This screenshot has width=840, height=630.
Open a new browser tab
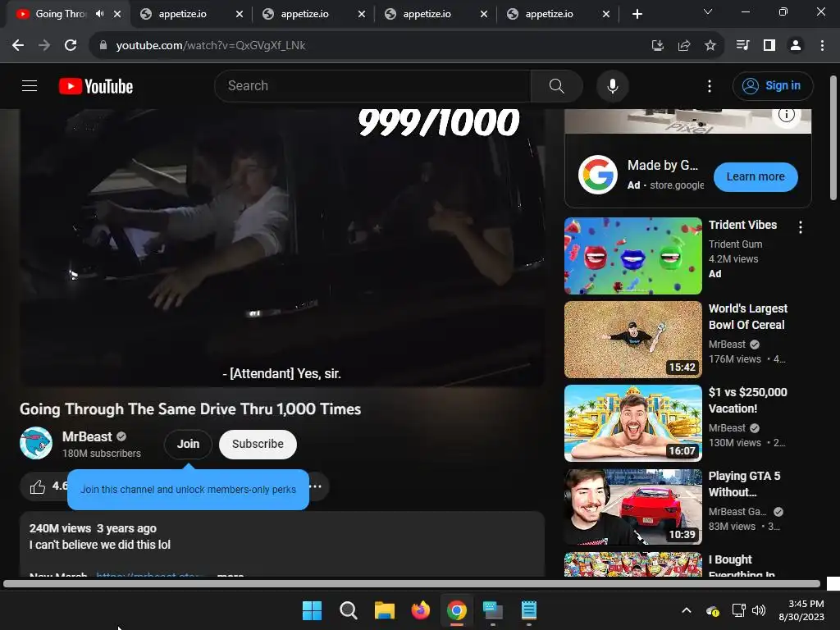637,14
